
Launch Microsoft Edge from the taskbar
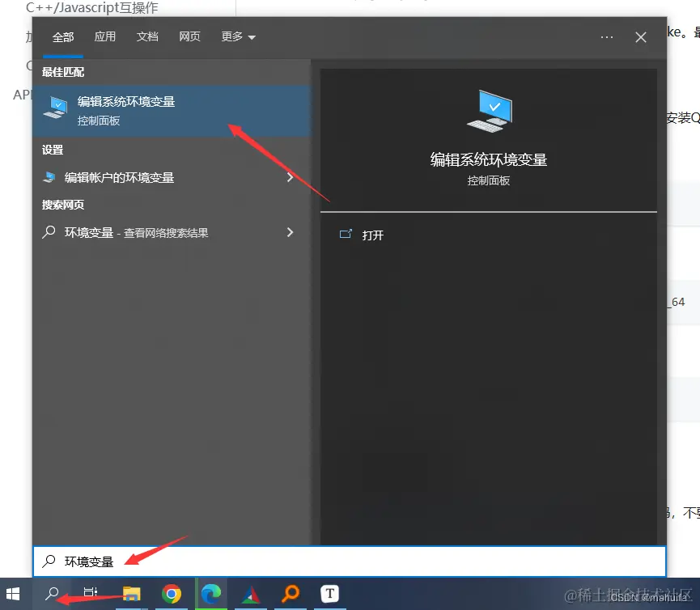click(211, 593)
